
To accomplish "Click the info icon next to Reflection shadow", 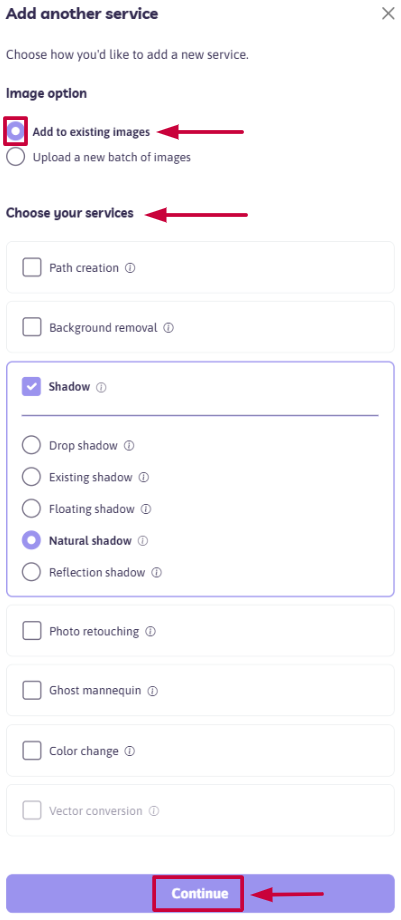I will [157, 573].
